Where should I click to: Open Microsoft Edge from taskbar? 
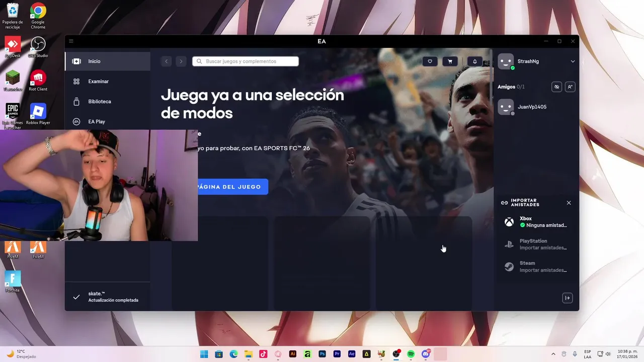pyautogui.click(x=233, y=354)
